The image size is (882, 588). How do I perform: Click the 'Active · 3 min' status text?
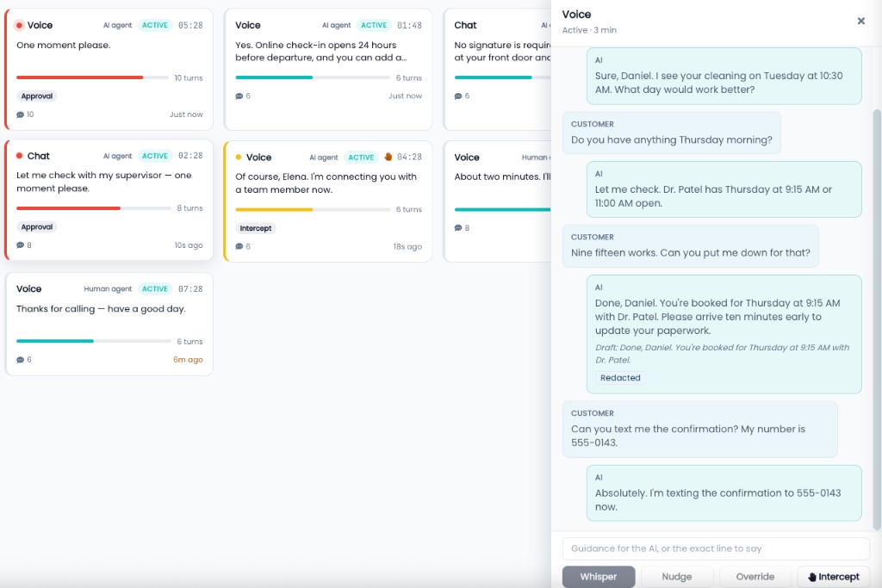coord(589,30)
